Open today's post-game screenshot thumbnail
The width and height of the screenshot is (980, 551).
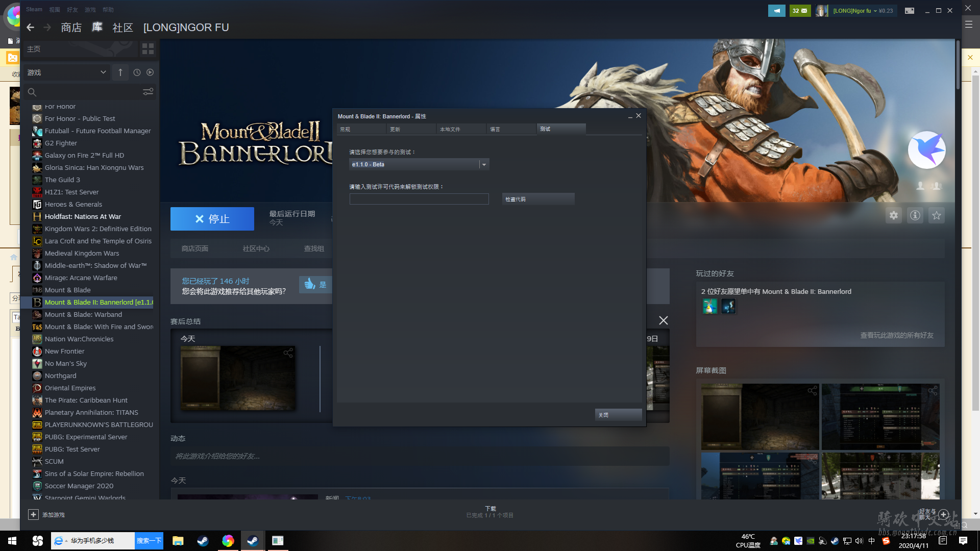click(x=238, y=378)
